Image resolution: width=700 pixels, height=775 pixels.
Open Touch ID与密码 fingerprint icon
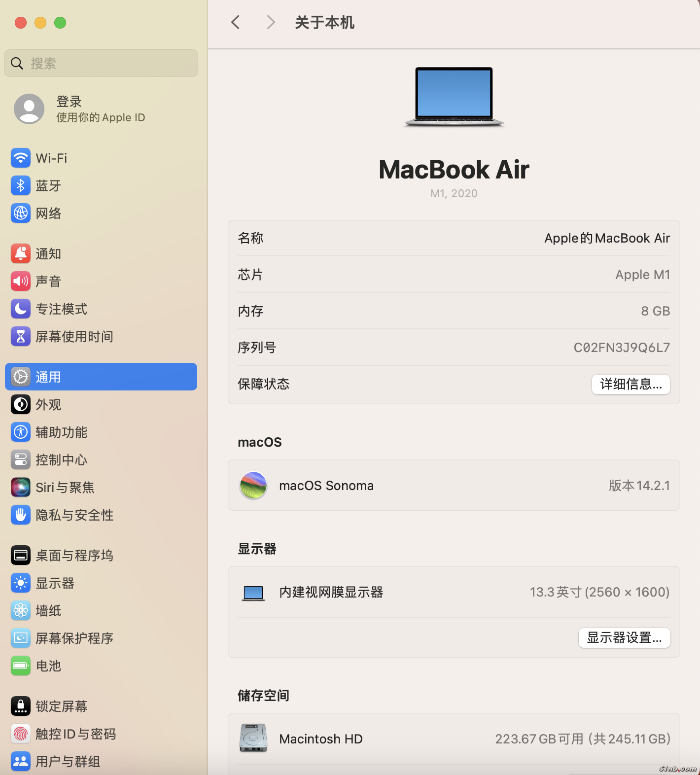[21, 734]
